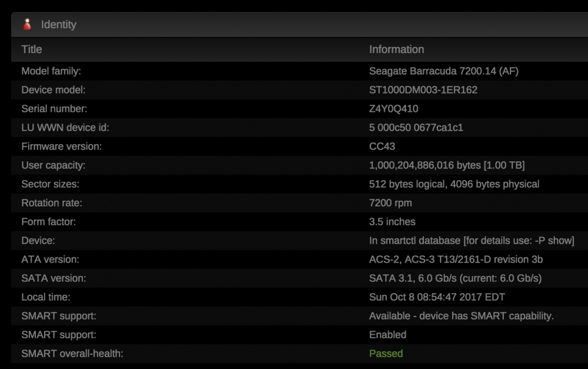Viewport: 588px width, 369px height.
Task: Select the 3.5 inches form factor
Action: pos(392,221)
